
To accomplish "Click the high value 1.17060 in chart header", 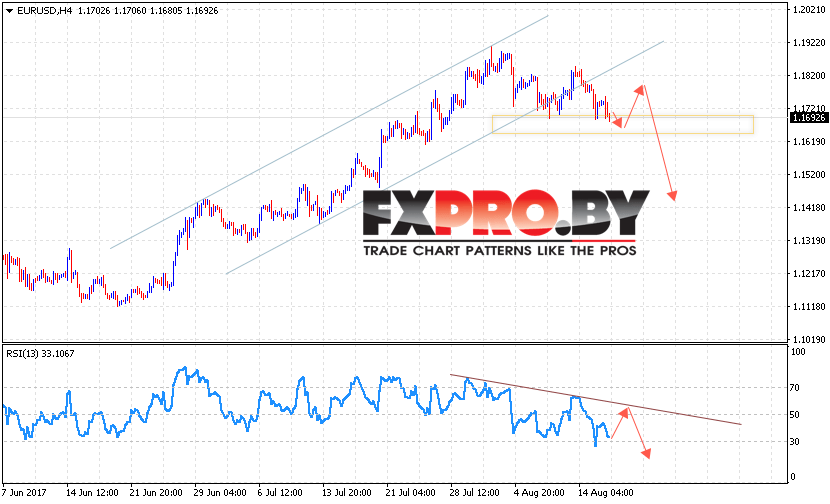I will (x=130, y=11).
